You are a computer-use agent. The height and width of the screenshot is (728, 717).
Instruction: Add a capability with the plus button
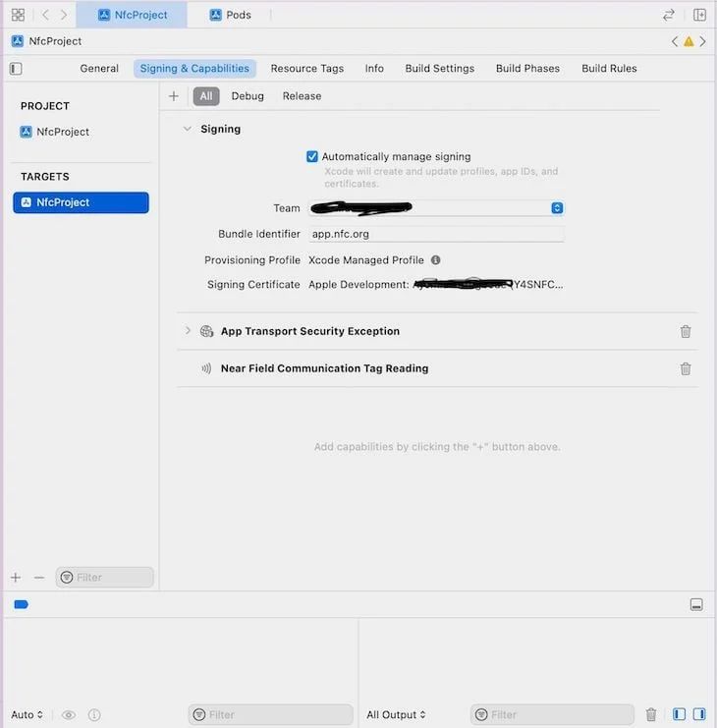(174, 96)
